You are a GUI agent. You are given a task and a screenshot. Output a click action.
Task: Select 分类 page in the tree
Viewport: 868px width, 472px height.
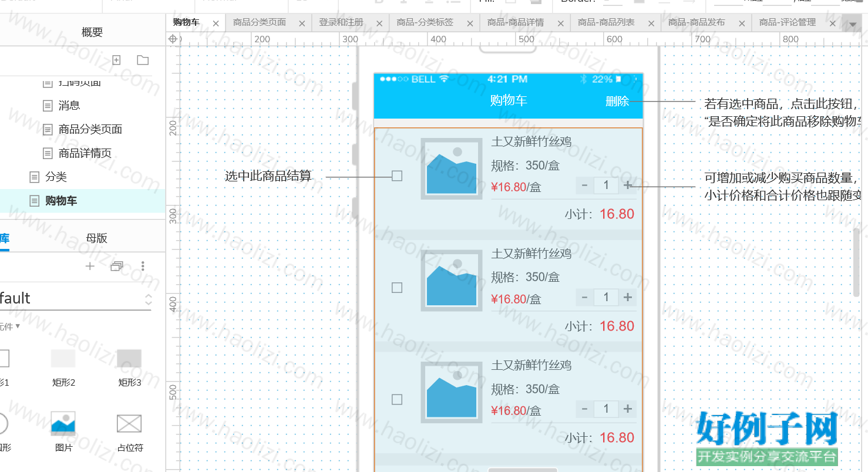click(56, 177)
